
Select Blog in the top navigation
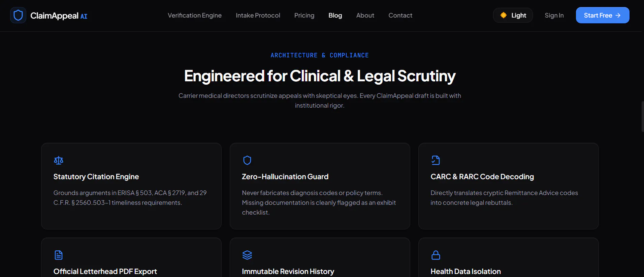tap(335, 15)
